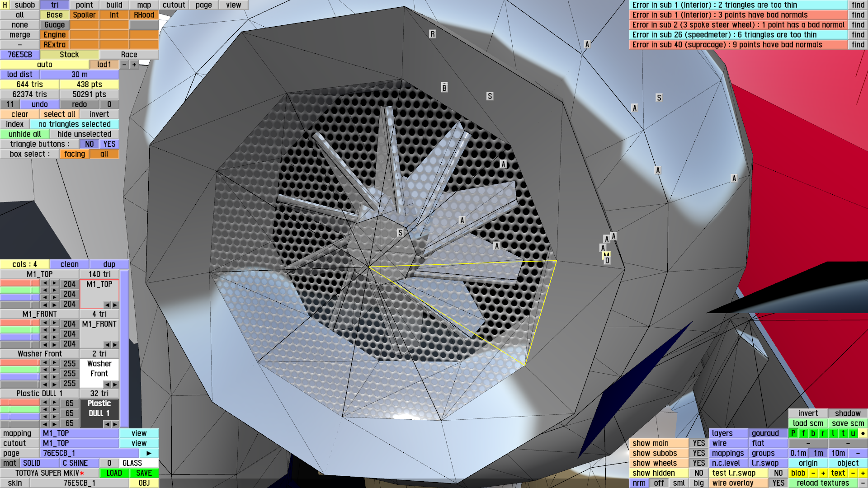Toggle the show hidden NO button
The height and width of the screenshot is (488, 868).
coord(698,473)
